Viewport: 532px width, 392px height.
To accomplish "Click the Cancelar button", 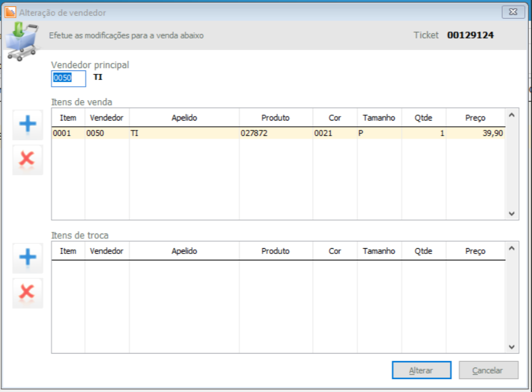I will point(488,370).
